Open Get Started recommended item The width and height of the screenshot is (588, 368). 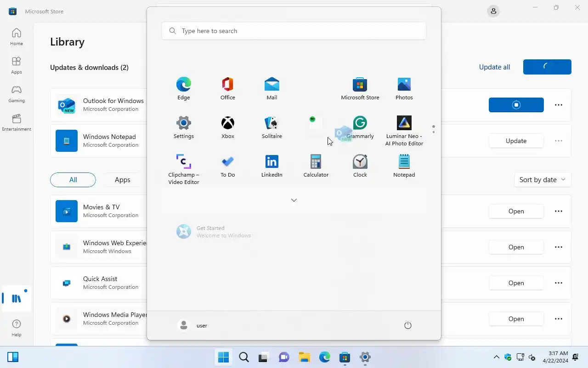point(214,231)
